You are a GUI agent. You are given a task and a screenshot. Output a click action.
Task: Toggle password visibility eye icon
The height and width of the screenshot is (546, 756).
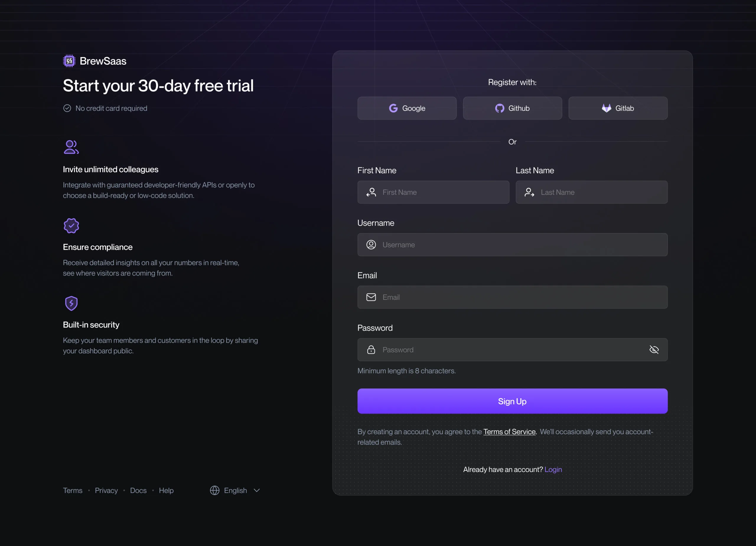(x=654, y=350)
